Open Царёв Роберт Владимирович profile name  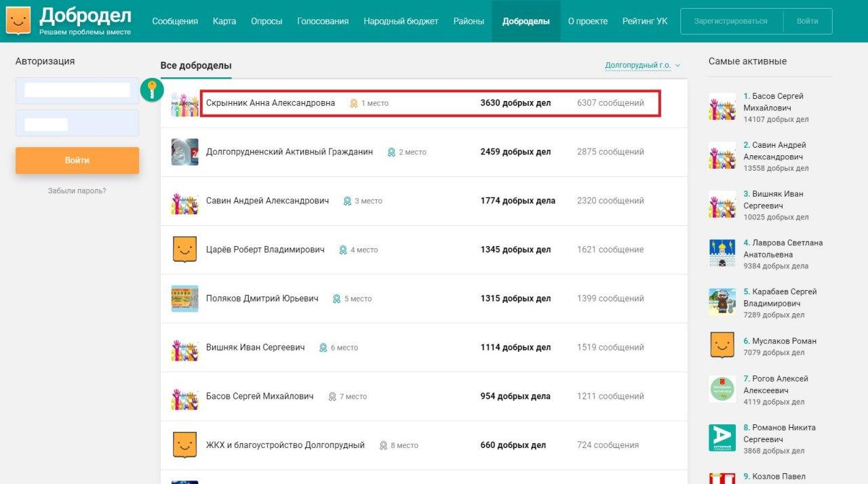click(x=265, y=249)
